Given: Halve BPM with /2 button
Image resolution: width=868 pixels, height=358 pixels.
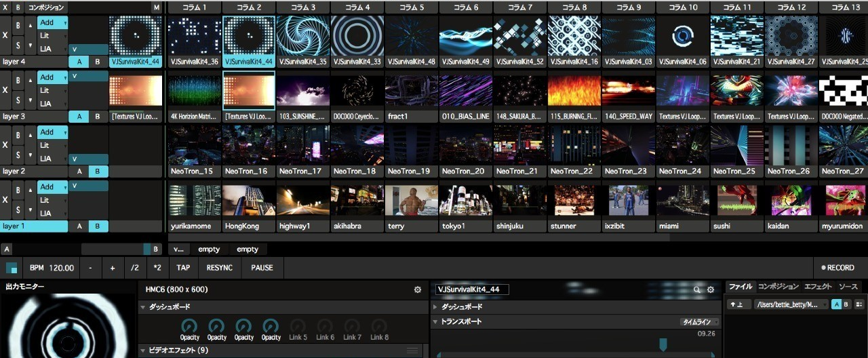Looking at the screenshot, I should [135, 268].
